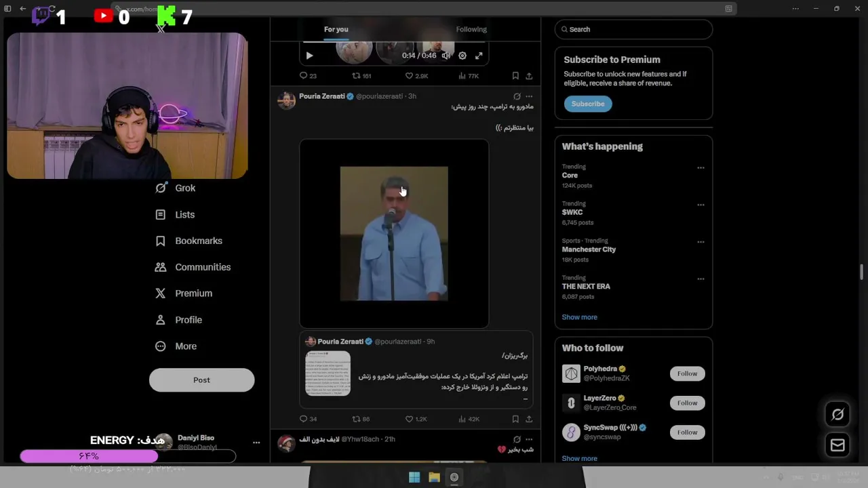This screenshot has width=868, height=488.
Task: Open Pouria Zeraati's profile avatar
Action: coord(287,100)
